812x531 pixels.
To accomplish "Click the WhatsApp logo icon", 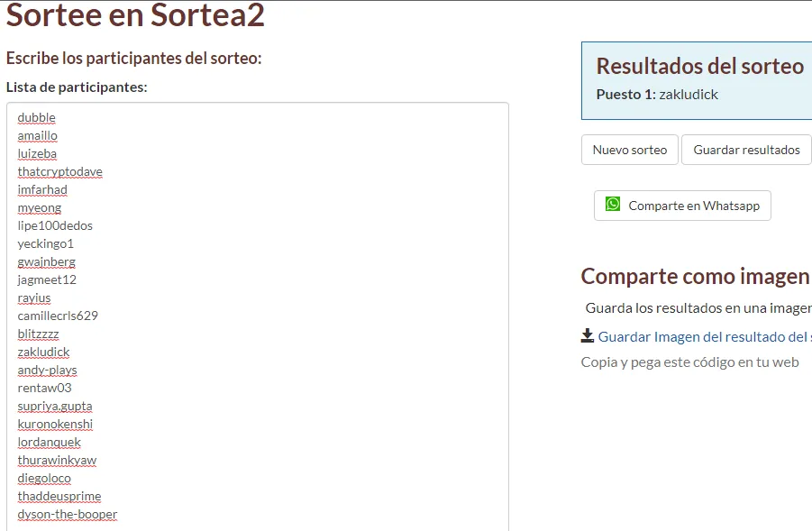I will point(613,204).
